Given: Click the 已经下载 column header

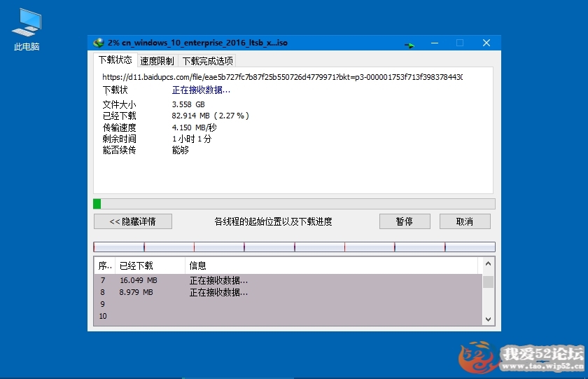Looking at the screenshot, I should [150, 266].
